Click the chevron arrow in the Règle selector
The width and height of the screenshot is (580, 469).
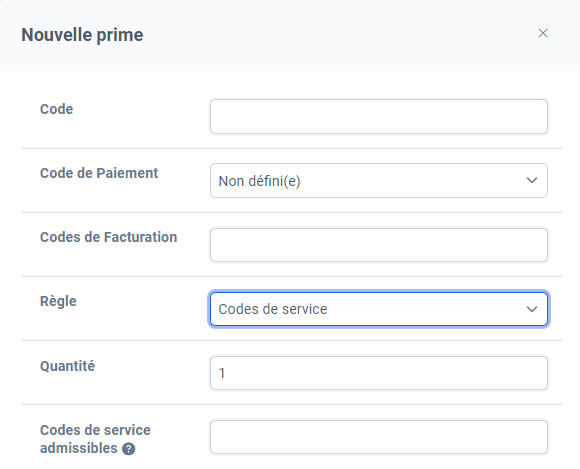click(532, 309)
